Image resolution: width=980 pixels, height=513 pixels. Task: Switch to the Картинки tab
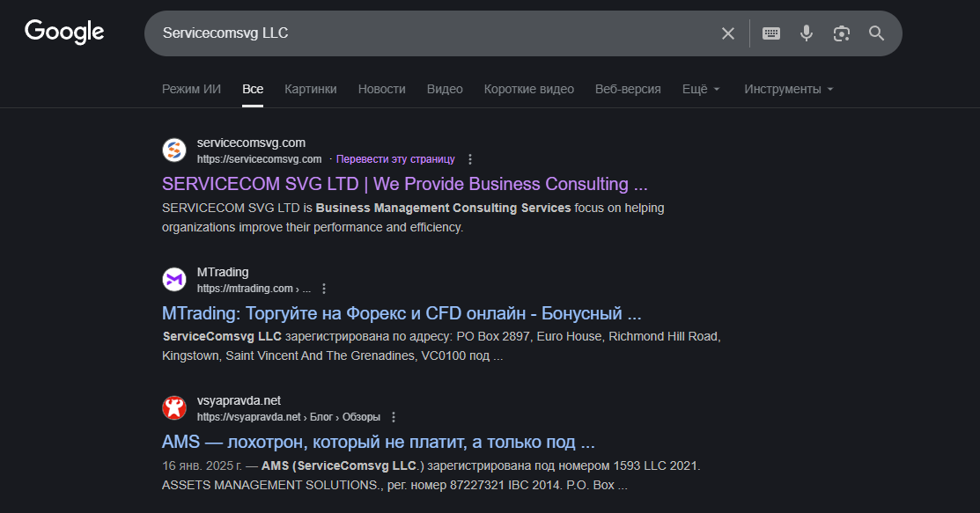(311, 89)
